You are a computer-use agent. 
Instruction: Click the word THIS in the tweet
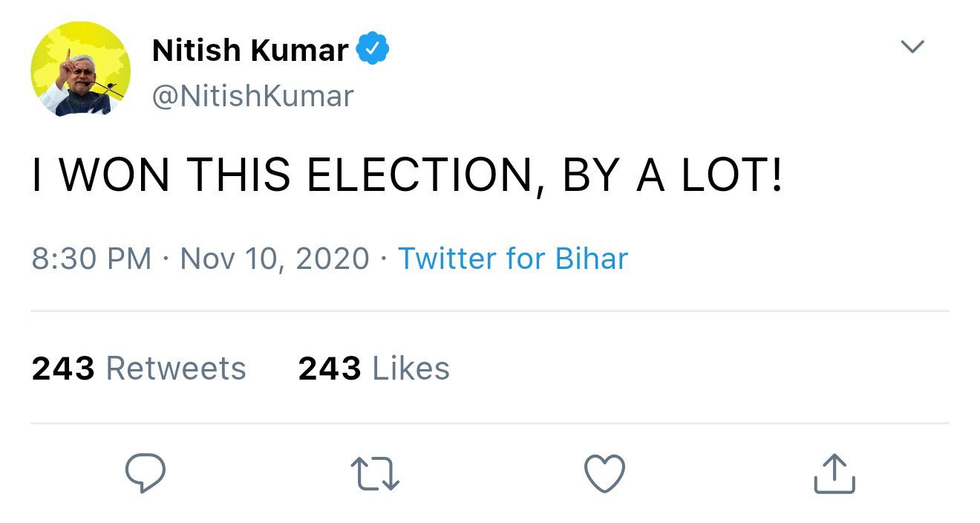239,176
